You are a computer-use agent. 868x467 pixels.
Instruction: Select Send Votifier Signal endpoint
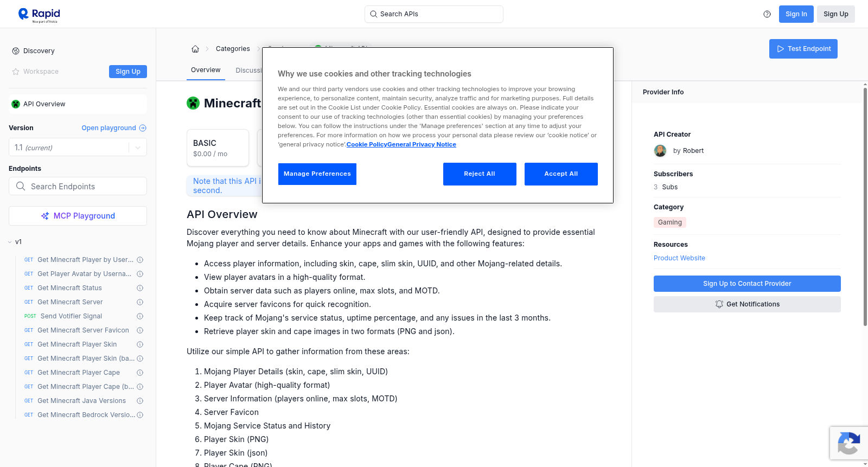(71, 316)
